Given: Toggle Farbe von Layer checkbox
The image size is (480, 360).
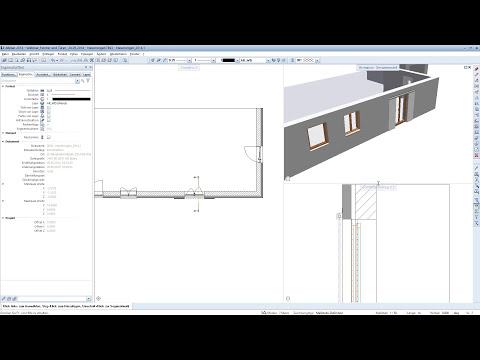Looking at the screenshot, I should pyautogui.click(x=49, y=116).
